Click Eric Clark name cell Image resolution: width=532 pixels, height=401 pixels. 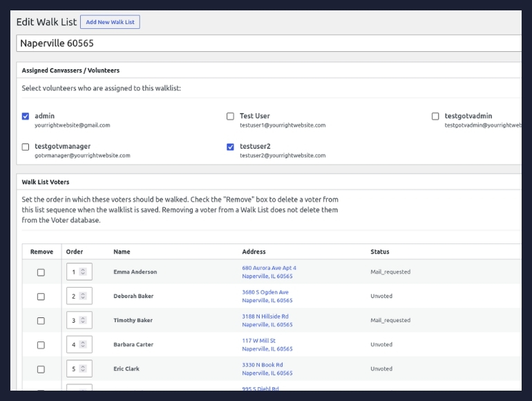point(126,369)
